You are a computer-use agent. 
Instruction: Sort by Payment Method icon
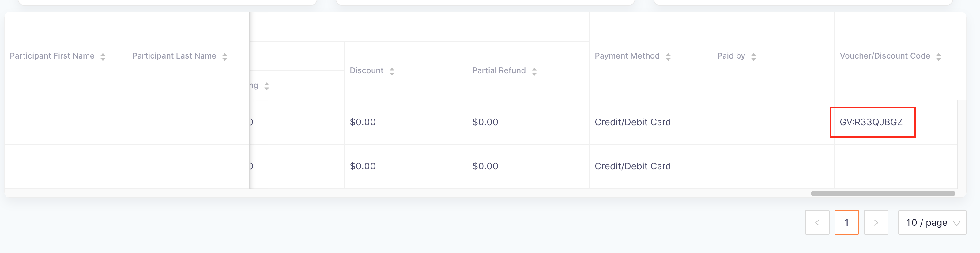pyautogui.click(x=668, y=57)
